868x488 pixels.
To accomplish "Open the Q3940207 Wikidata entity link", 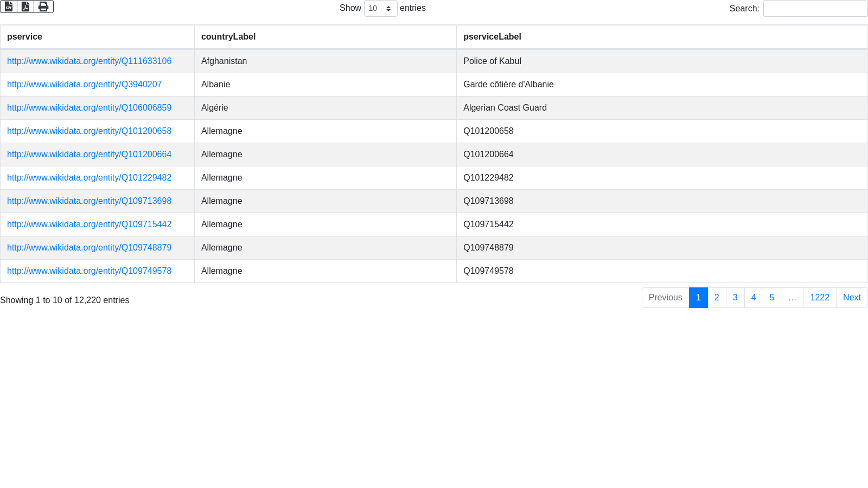I will [84, 85].
